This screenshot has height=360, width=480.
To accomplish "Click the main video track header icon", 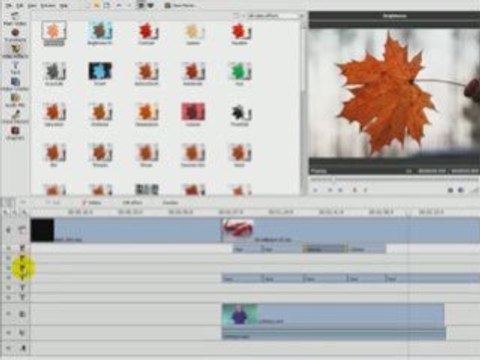I will 22,230.
